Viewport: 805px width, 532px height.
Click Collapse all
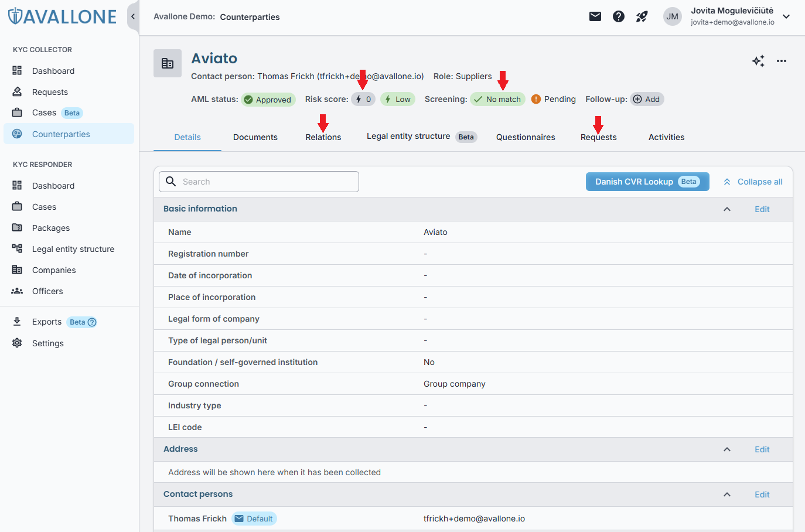(753, 182)
